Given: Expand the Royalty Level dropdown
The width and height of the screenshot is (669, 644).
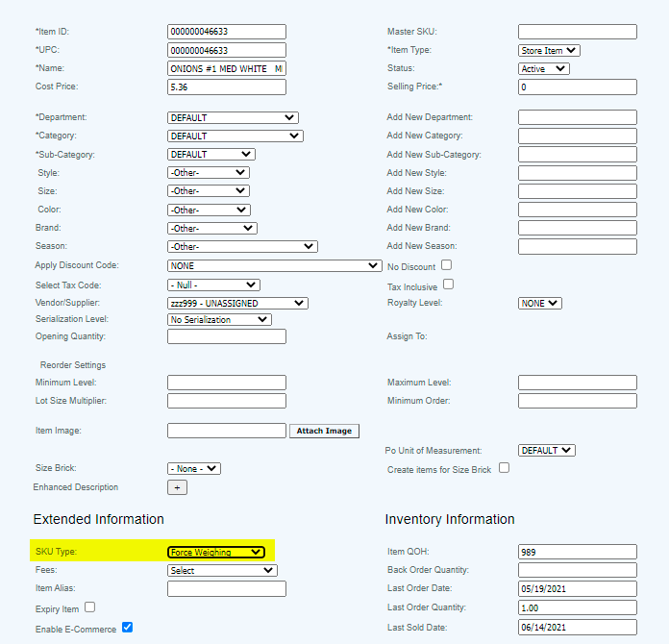Looking at the screenshot, I should [539, 303].
